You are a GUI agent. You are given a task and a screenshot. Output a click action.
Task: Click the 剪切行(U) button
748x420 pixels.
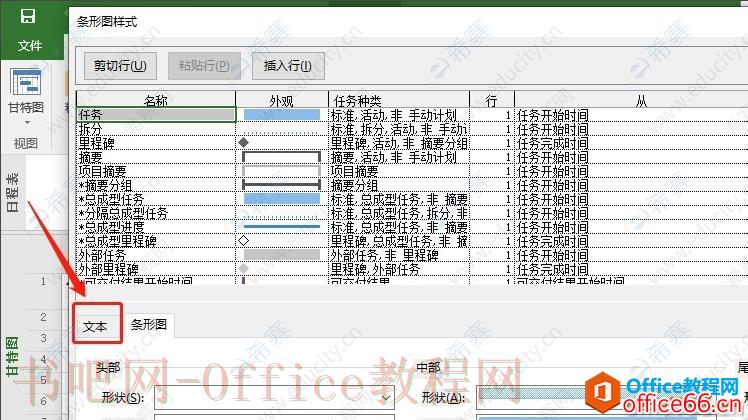pyautogui.click(x=120, y=65)
